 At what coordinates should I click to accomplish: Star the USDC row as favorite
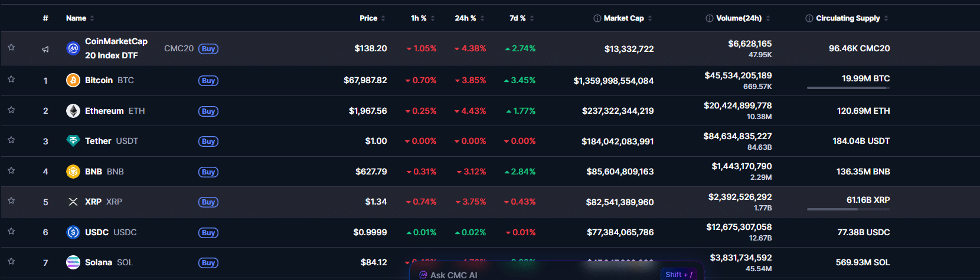(x=11, y=231)
